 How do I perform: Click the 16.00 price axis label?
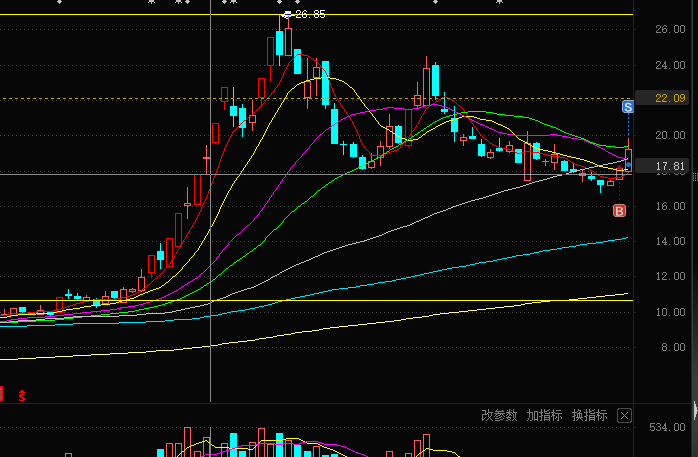click(x=670, y=206)
